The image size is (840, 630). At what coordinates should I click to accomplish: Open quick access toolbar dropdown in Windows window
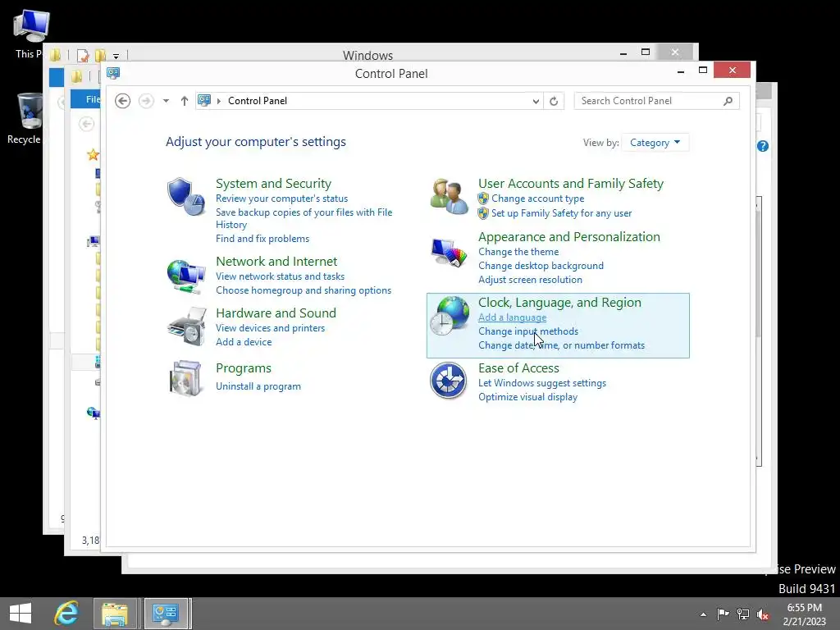tap(116, 56)
